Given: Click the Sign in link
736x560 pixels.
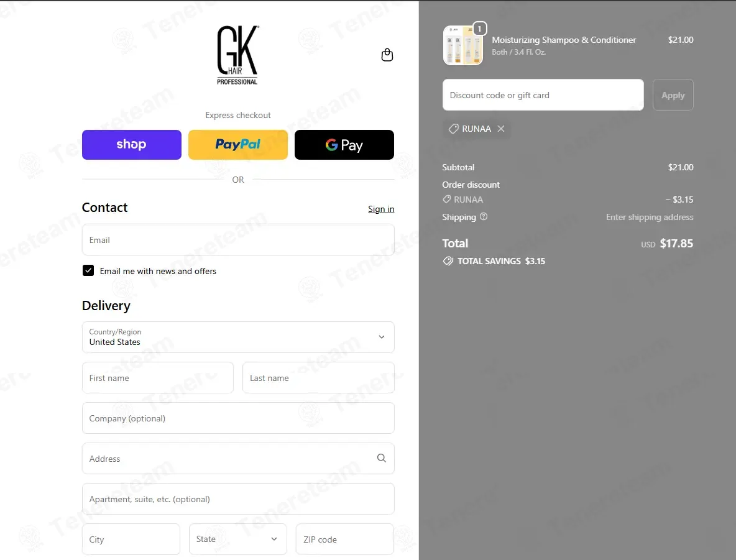Looking at the screenshot, I should [381, 209].
